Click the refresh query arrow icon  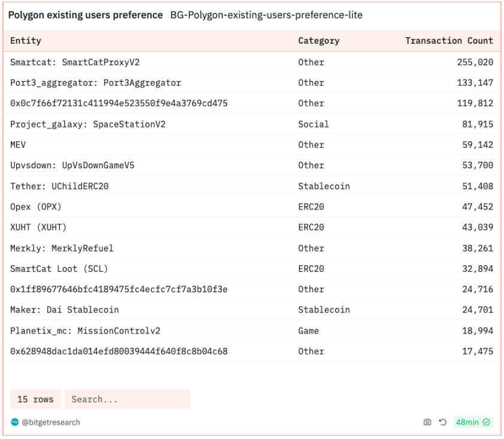[443, 422]
